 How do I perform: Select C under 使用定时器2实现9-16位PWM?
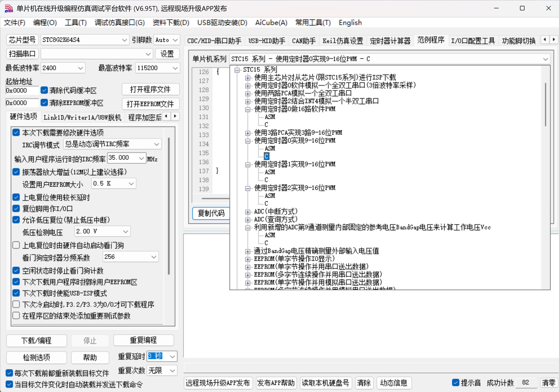point(266,204)
